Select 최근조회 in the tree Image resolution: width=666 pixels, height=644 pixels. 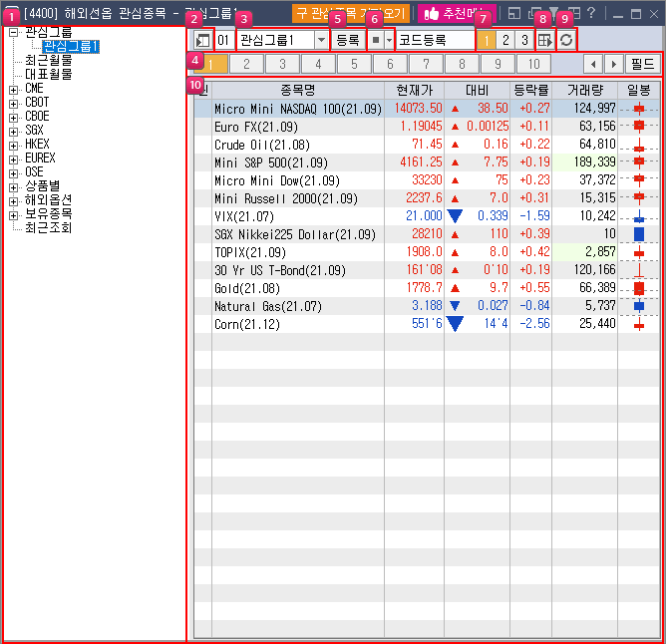(x=49, y=227)
